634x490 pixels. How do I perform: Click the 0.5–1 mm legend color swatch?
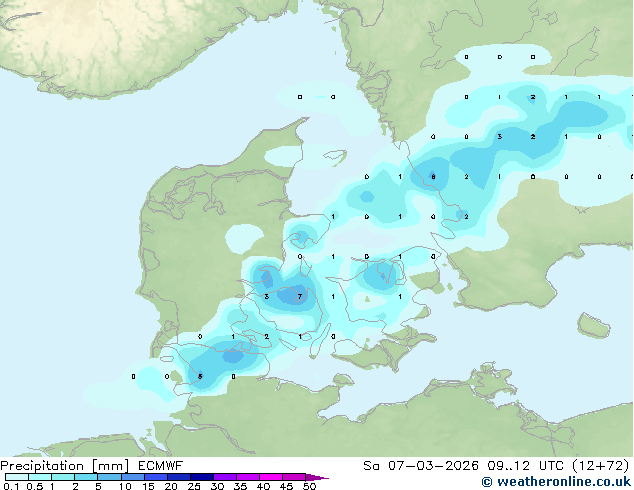point(40,477)
